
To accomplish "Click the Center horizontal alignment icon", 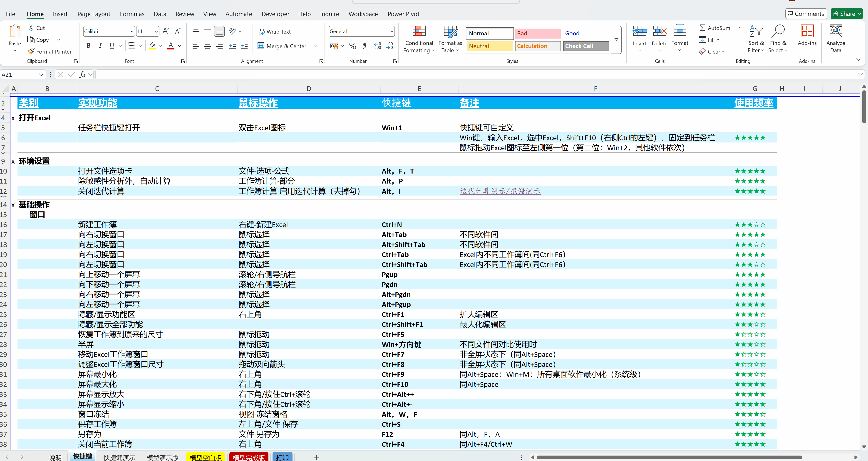I will coord(208,46).
